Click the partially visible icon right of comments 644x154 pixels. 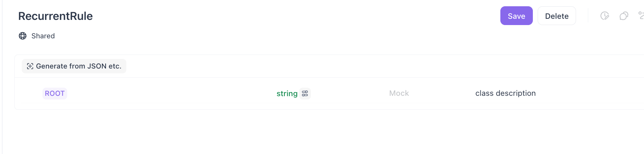point(641,15)
